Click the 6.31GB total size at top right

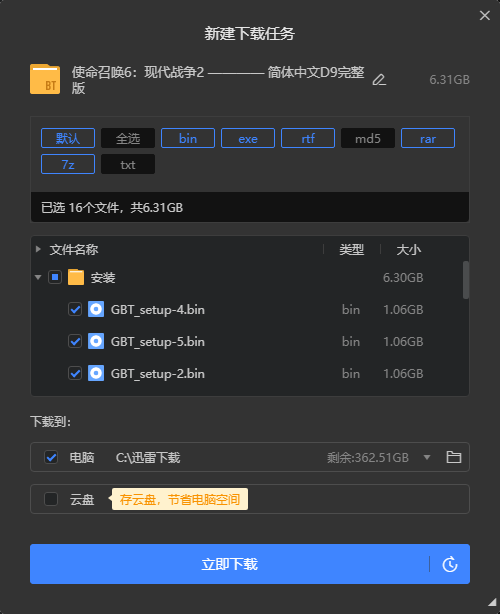[449, 79]
